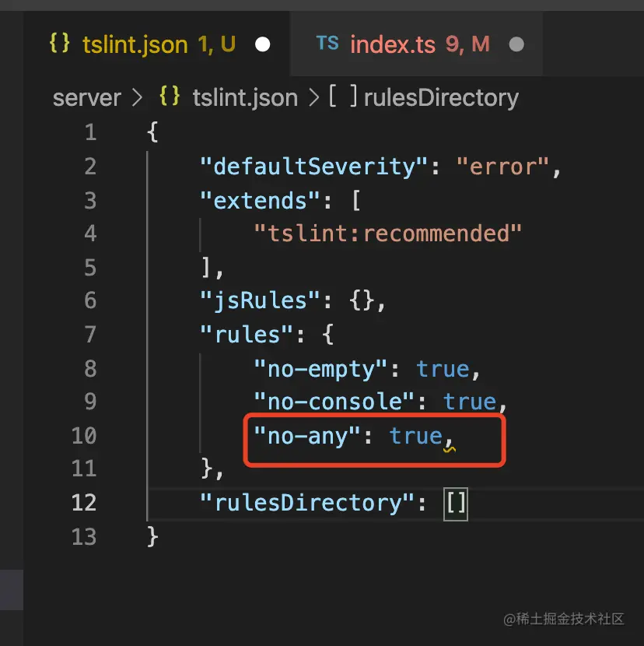Click the "rulesDirectory" key on line 12
Screen dimensions: 644x646
307,503
